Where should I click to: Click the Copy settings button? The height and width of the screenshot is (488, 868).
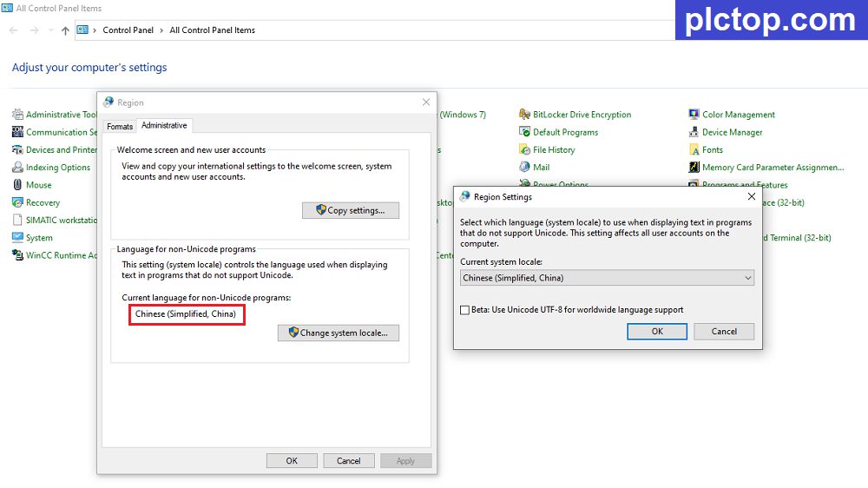coord(351,210)
